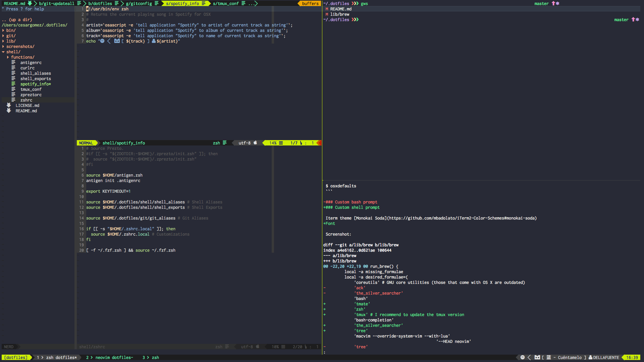
Task: Open zpreztorc in the file tree
Action: [x=31, y=95]
